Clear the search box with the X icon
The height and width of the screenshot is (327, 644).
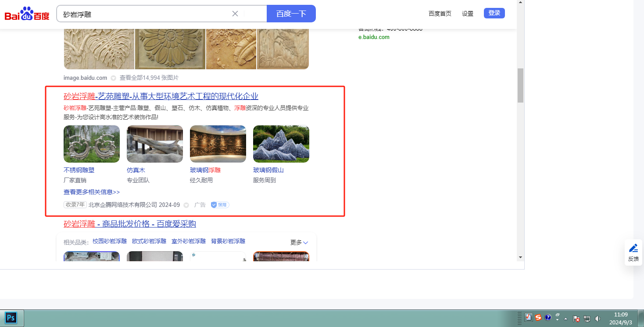[x=235, y=14]
